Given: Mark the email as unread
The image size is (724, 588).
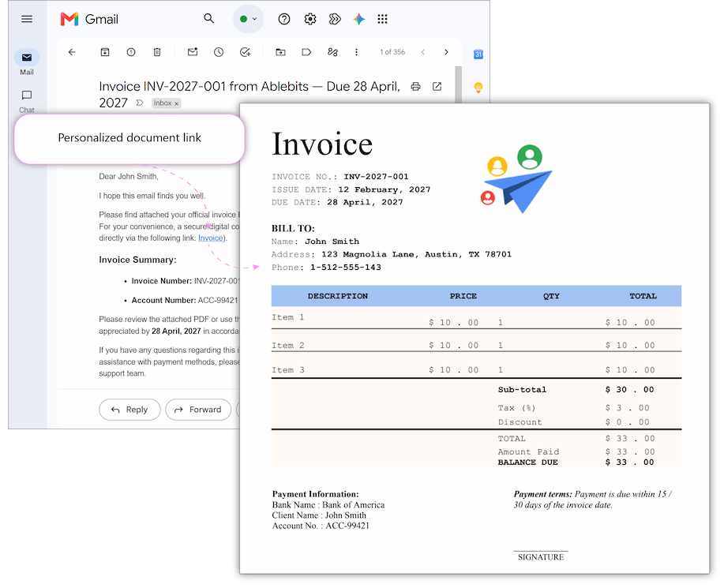Looking at the screenshot, I should pyautogui.click(x=193, y=52).
